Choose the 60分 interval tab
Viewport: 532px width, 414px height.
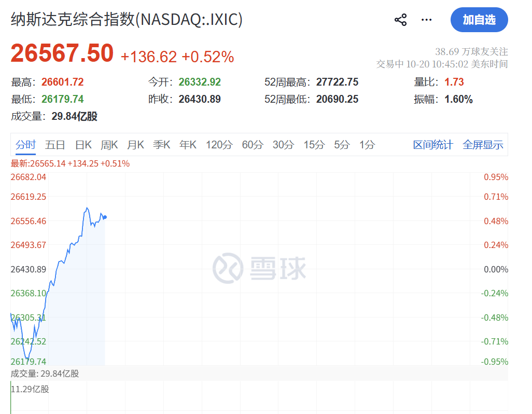click(253, 145)
